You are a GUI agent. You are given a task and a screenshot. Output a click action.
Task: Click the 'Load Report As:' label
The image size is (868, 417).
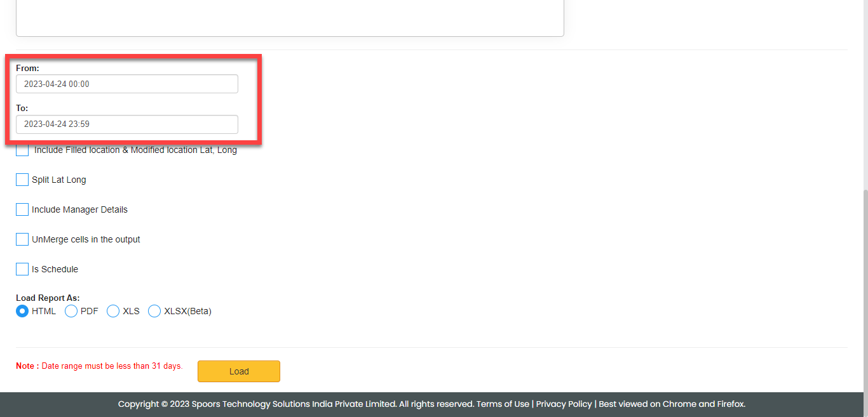[48, 298]
